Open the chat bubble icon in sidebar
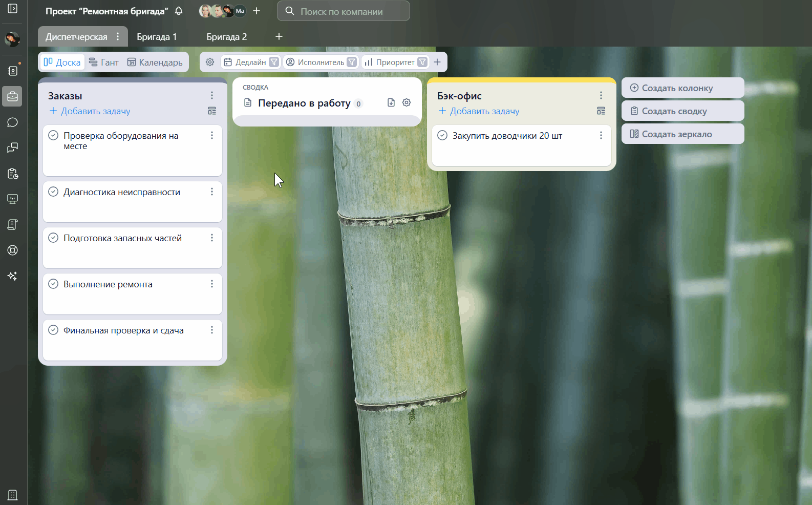The image size is (812, 505). click(13, 122)
